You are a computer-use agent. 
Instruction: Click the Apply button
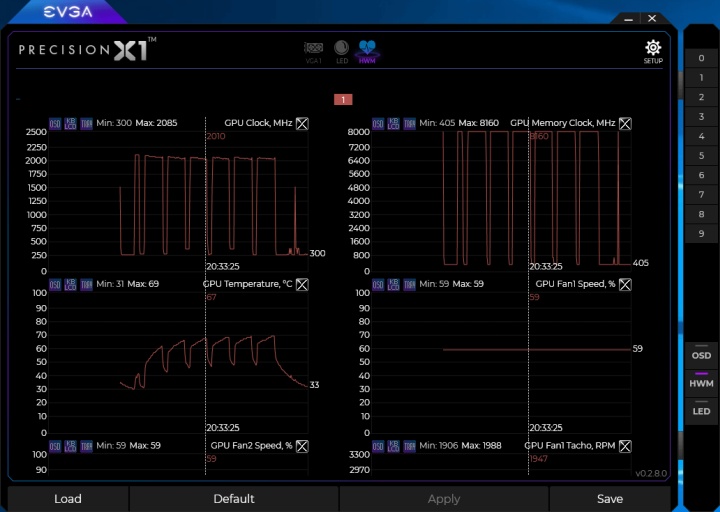pyautogui.click(x=444, y=499)
